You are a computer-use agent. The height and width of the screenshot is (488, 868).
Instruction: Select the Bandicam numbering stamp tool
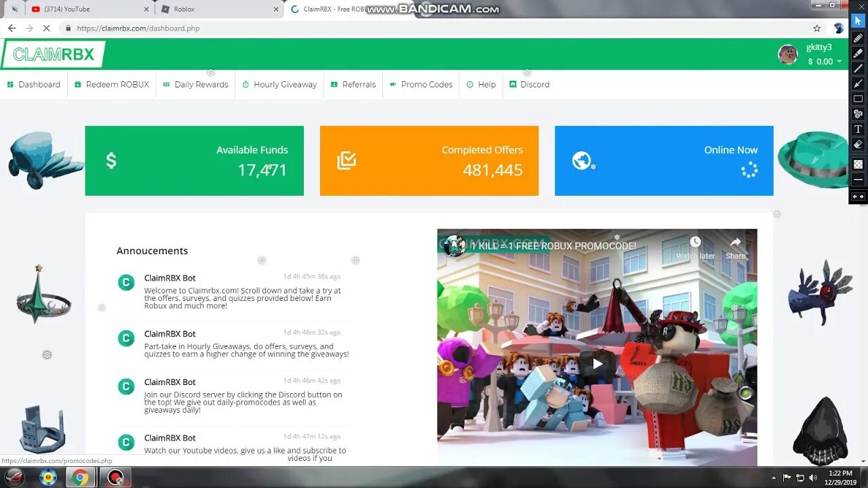858,114
